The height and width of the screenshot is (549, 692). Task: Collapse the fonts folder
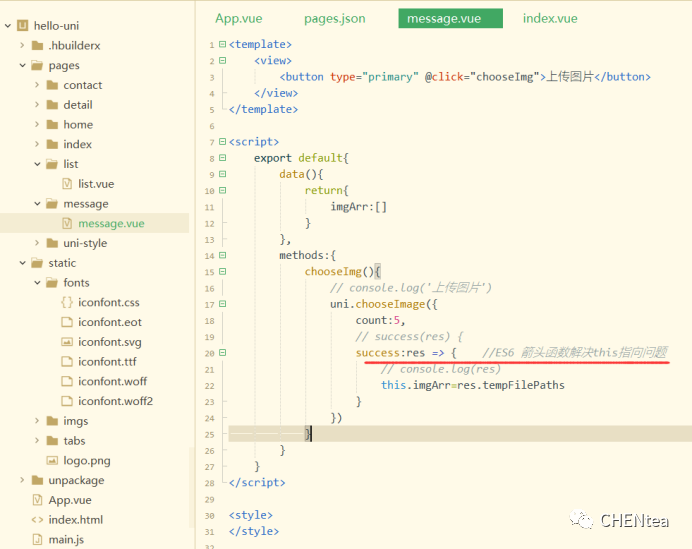[x=37, y=283]
